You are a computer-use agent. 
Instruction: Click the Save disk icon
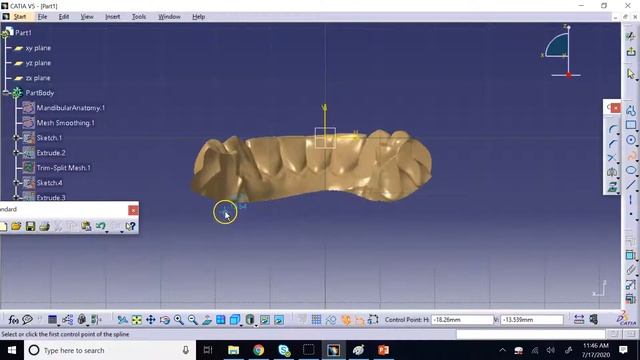click(x=30, y=226)
